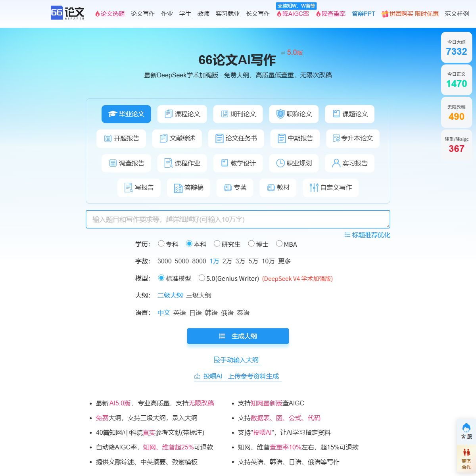Select the 三级大纲 outline option
Viewport: 476px width, 476px height.
pyautogui.click(x=199, y=295)
